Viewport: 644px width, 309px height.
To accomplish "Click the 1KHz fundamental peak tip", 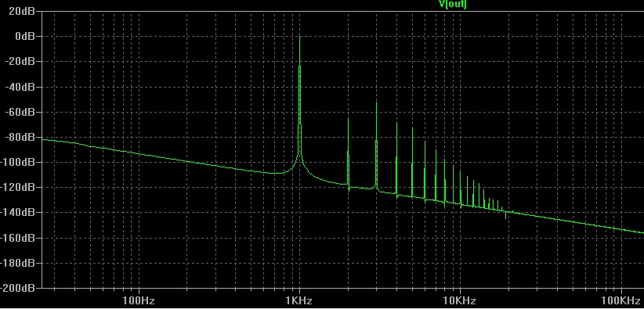I will click(300, 37).
